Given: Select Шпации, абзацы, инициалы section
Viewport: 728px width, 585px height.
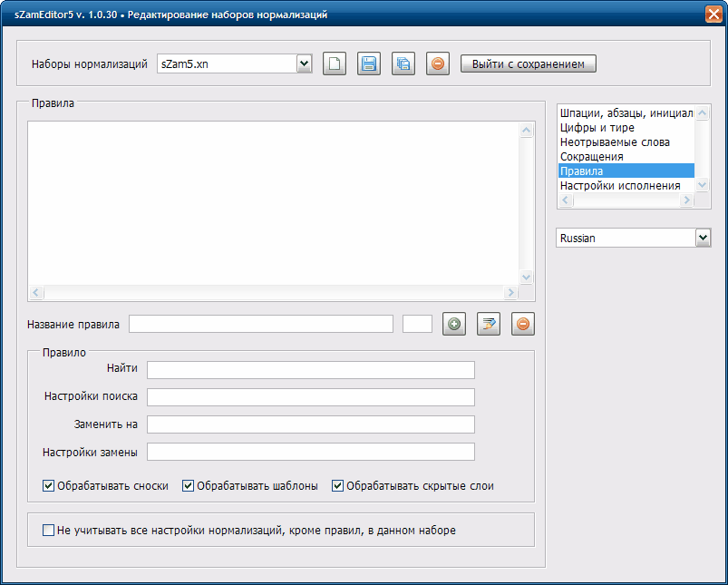Looking at the screenshot, I should (626, 113).
